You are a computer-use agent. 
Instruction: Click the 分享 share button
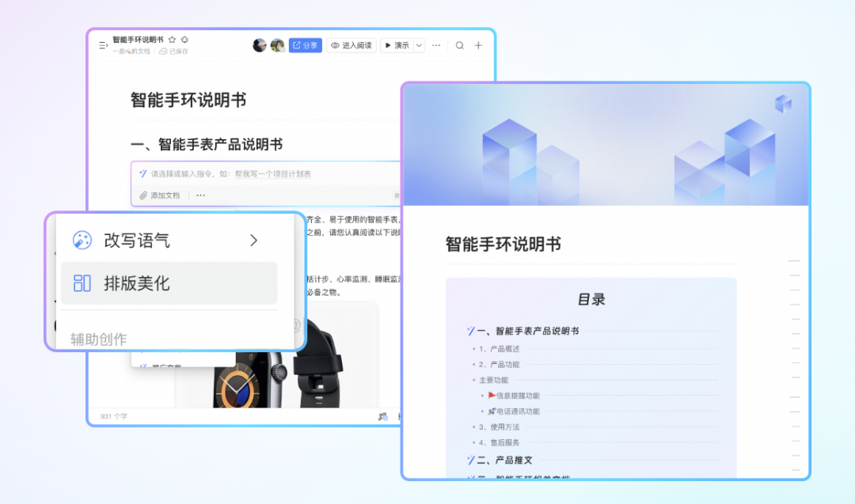(x=306, y=45)
